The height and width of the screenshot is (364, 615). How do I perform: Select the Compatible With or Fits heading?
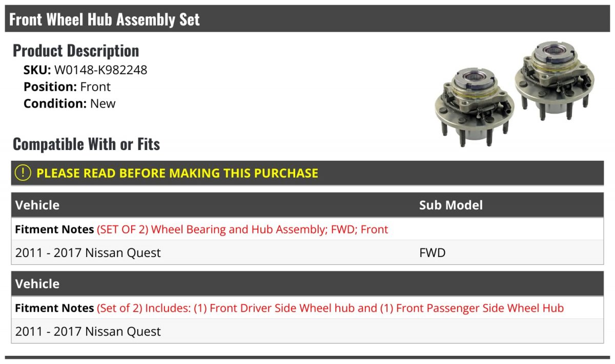pyautogui.click(x=86, y=144)
